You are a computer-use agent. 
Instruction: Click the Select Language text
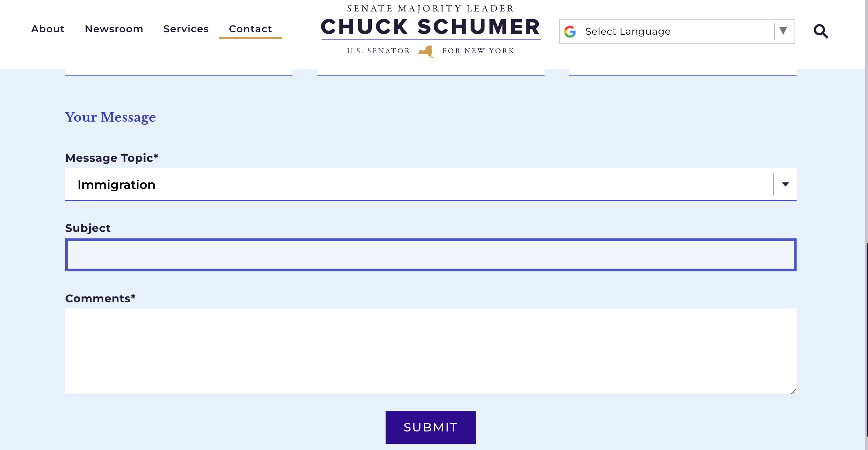pos(628,32)
